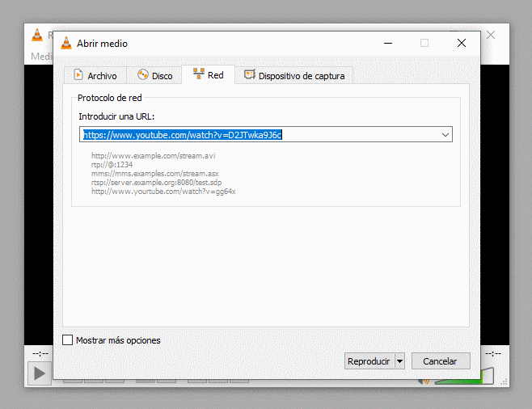Click the 'Mostrar más opciones' label text
Screen dimensions: 532x409
tap(118, 340)
